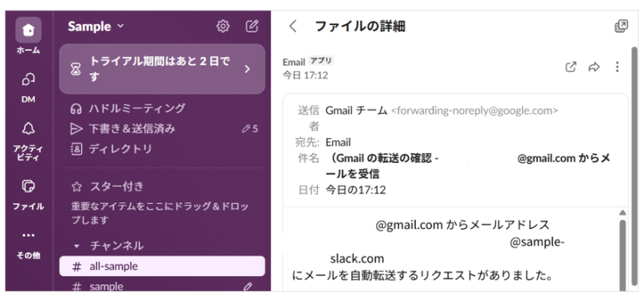Click the send icon by 下書き＆送信済み
The image size is (644, 301).
tap(76, 129)
